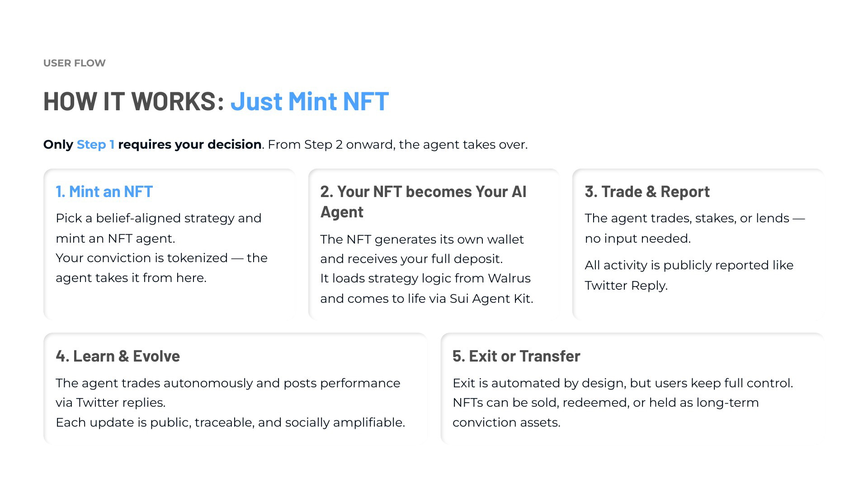Screen dimensions: 868x489
Task: Select the agent trades, stakes, or lends text
Action: [x=695, y=228]
